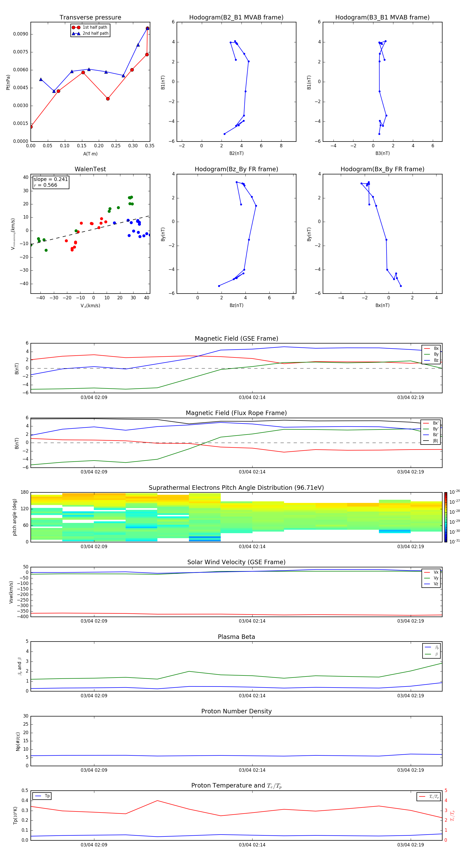Select 'β' in Plasma Beta legend

pyautogui.click(x=431, y=654)
